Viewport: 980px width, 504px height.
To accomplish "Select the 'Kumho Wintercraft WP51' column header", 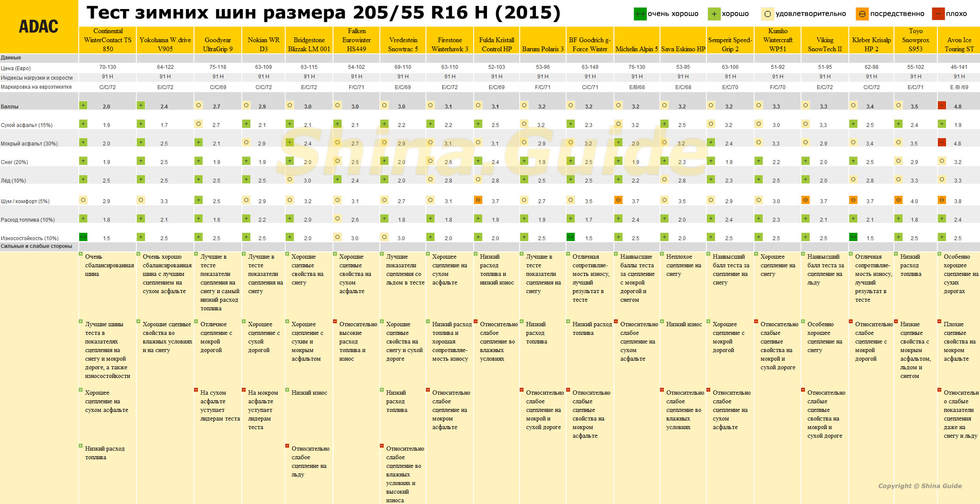I will pyautogui.click(x=778, y=40).
